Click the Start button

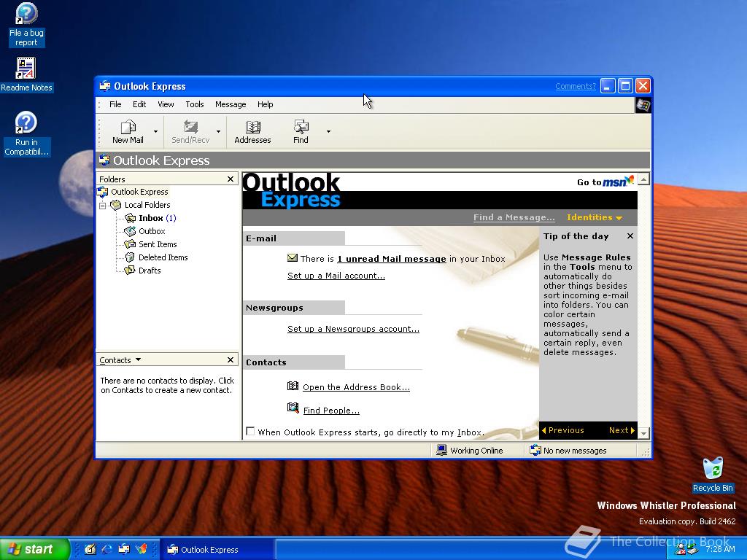35,549
